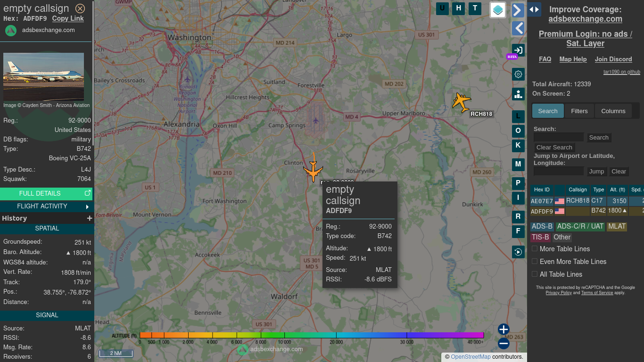
Task: Toggle the double-arrow panel width button
Action: [534, 9]
